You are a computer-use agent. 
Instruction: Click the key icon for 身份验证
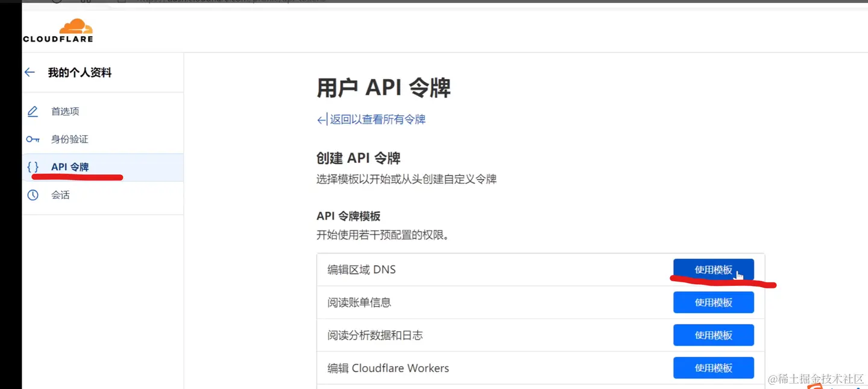(x=33, y=139)
